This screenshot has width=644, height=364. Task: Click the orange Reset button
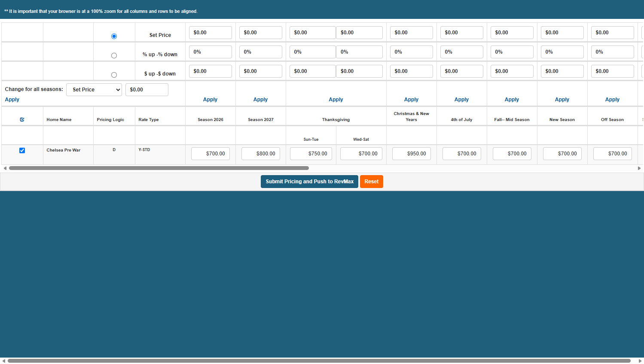372,182
